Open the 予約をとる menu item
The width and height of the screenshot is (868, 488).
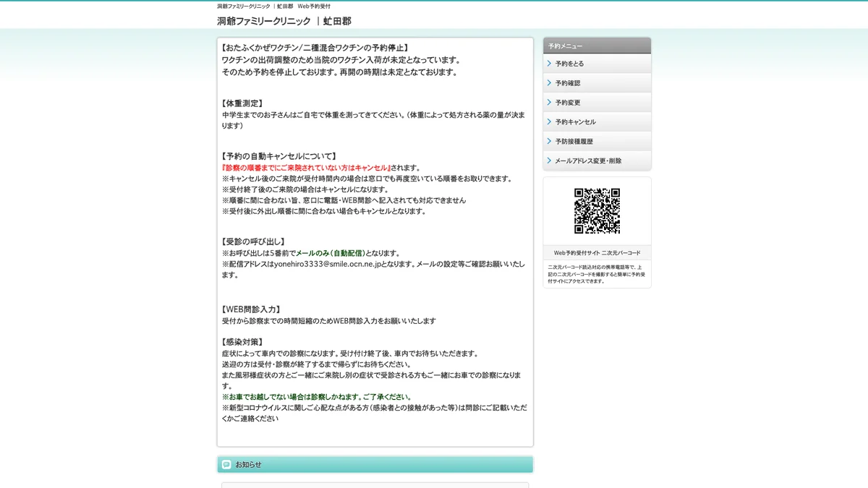597,64
